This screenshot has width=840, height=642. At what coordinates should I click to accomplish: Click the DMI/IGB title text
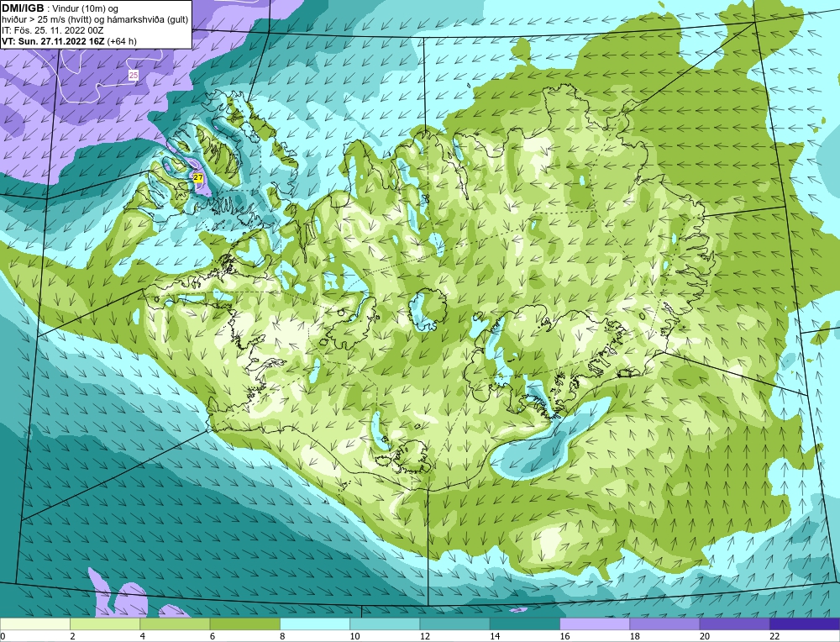tap(23, 8)
